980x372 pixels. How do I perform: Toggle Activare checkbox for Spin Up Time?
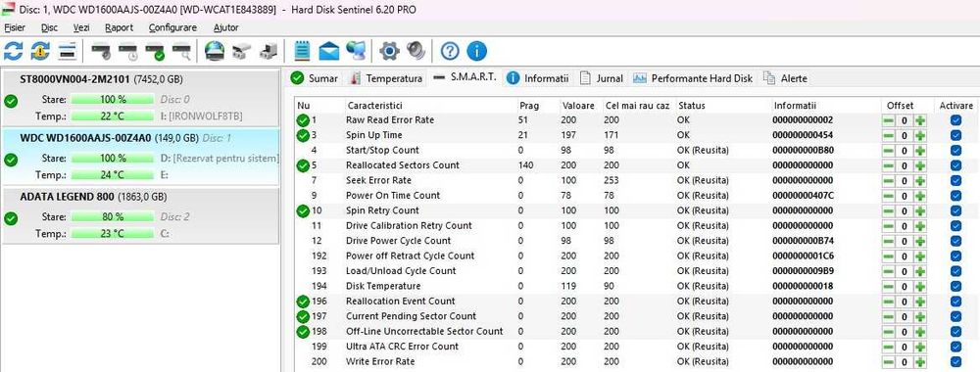(x=955, y=135)
